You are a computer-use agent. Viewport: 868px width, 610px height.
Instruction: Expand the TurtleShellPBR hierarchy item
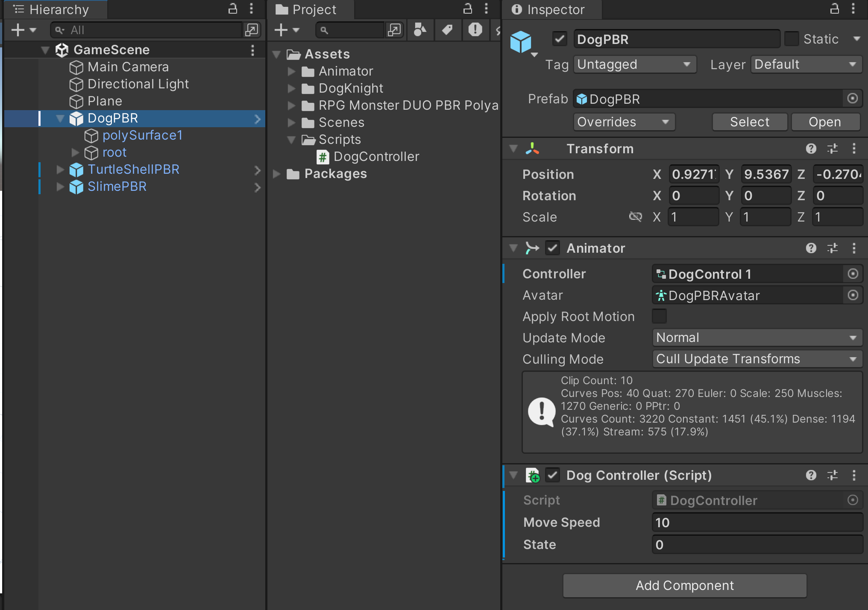coord(60,169)
